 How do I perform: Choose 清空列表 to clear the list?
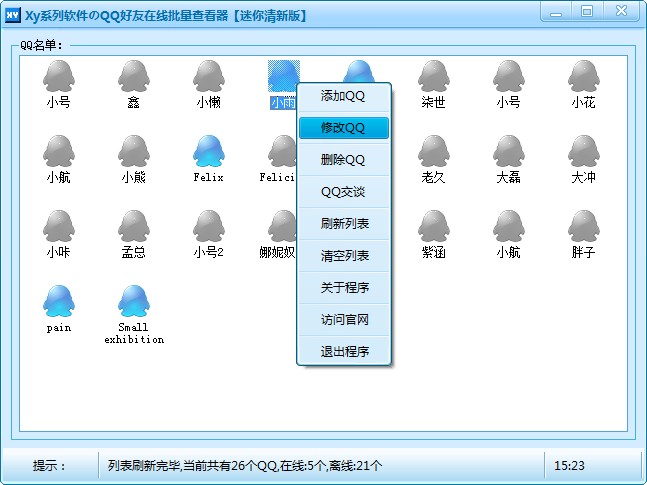coord(344,256)
